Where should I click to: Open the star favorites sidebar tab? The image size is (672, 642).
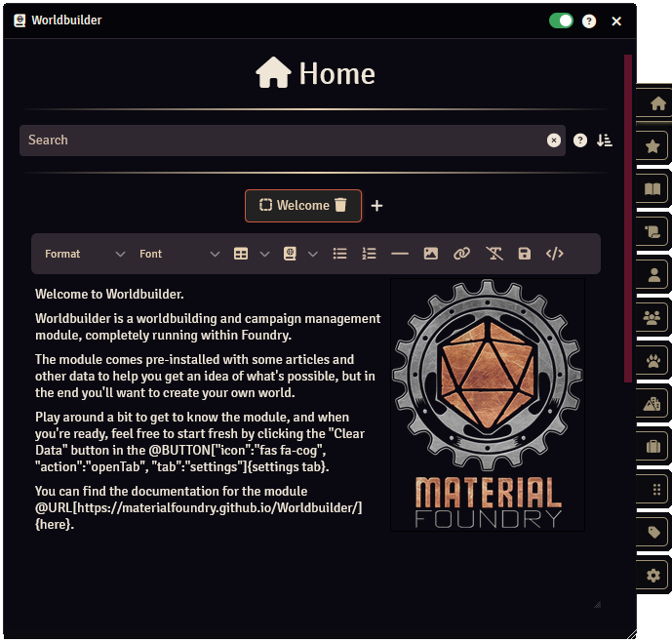[652, 146]
